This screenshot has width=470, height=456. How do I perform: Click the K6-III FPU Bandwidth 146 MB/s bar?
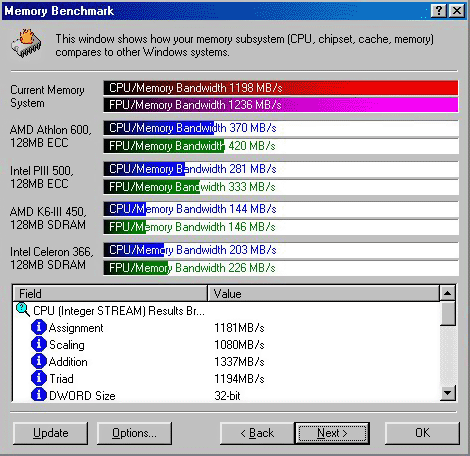point(281,227)
